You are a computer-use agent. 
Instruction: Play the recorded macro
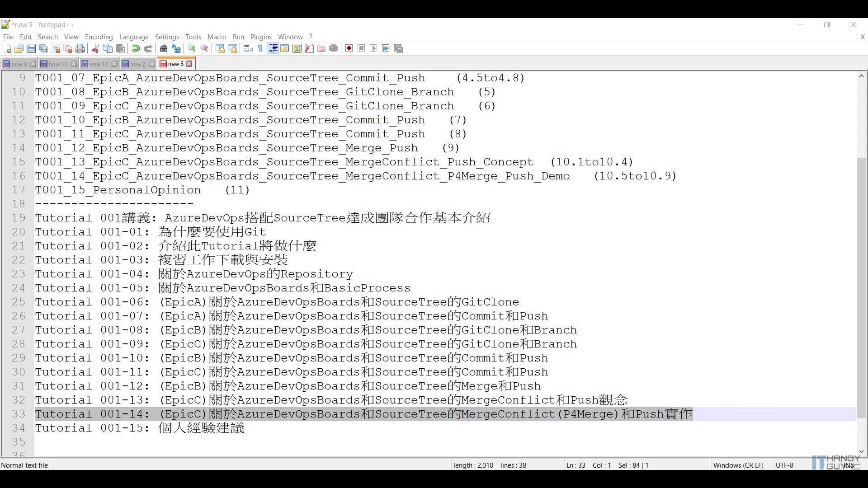pyautogui.click(x=373, y=48)
